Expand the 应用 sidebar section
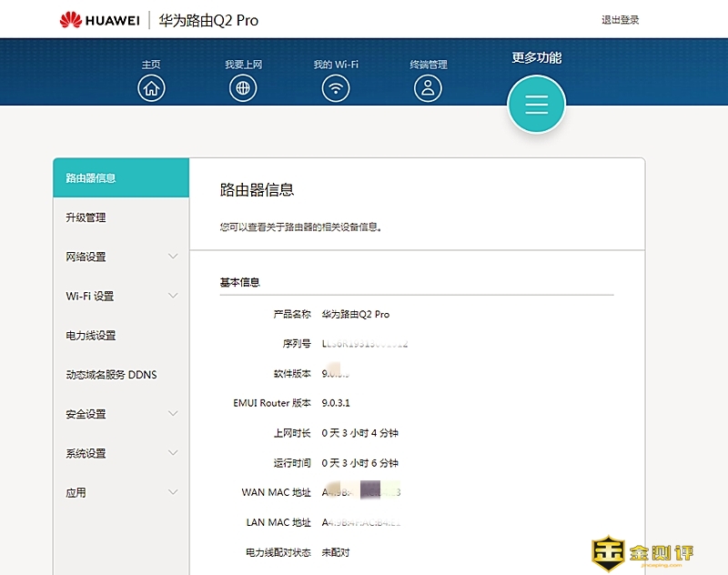The image size is (728, 575). pos(173,492)
